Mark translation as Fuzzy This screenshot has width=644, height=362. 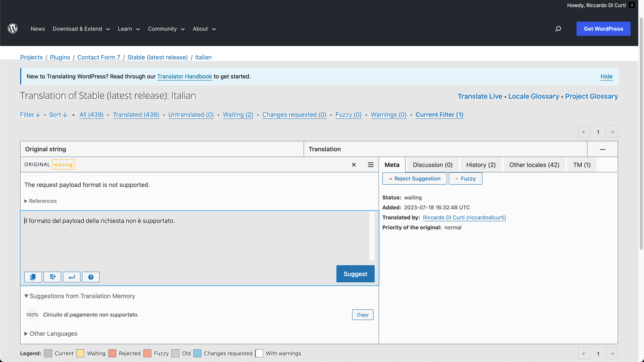(465, 179)
